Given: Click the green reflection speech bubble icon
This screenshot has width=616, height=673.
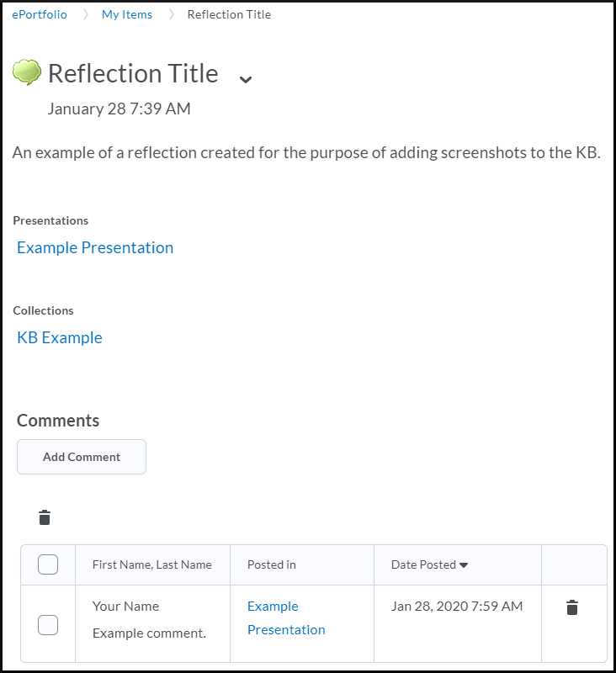Looking at the screenshot, I should pyautogui.click(x=25, y=72).
